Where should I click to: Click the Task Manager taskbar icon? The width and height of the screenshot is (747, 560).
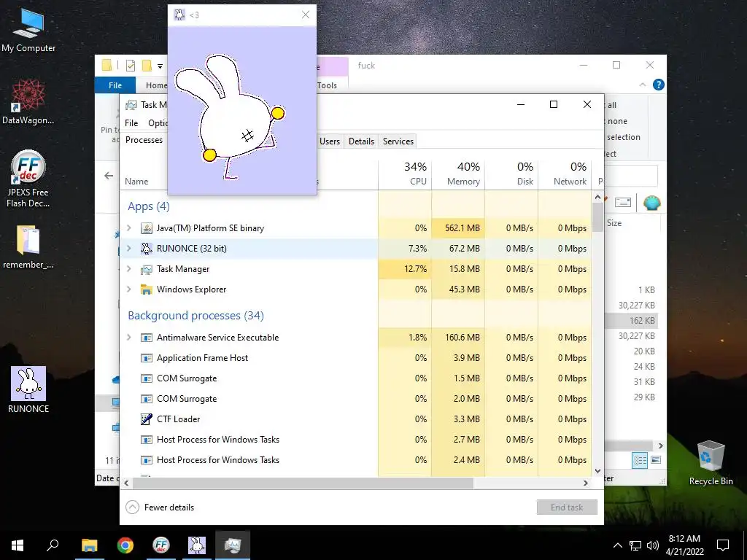point(233,545)
